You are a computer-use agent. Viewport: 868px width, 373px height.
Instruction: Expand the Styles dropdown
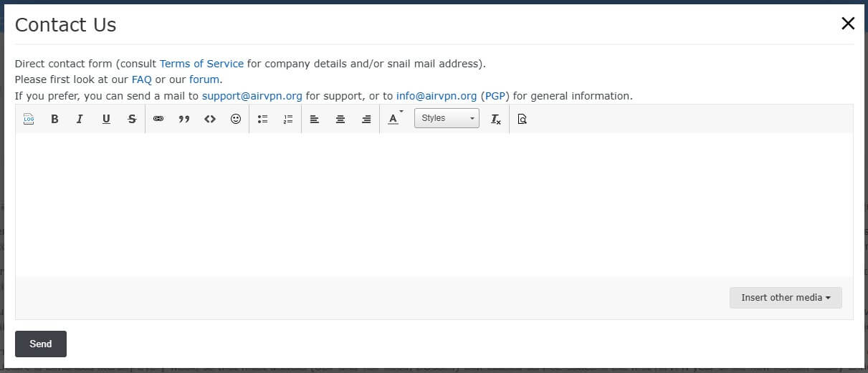447,119
